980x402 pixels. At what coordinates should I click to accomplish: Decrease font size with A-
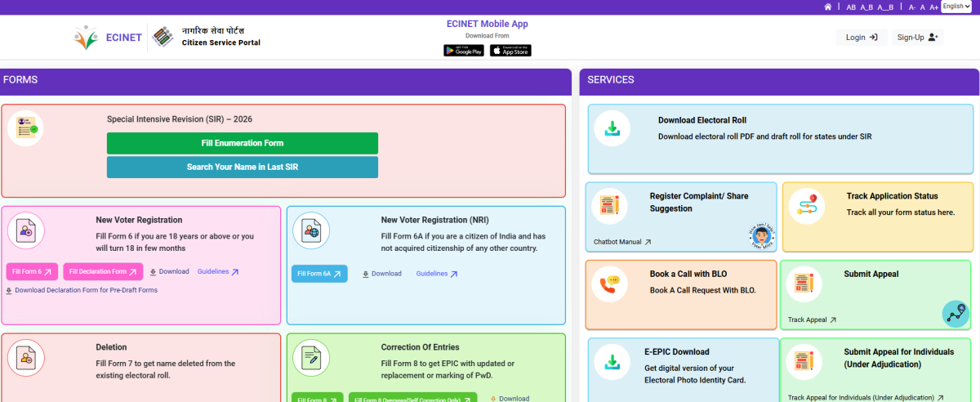pos(912,7)
